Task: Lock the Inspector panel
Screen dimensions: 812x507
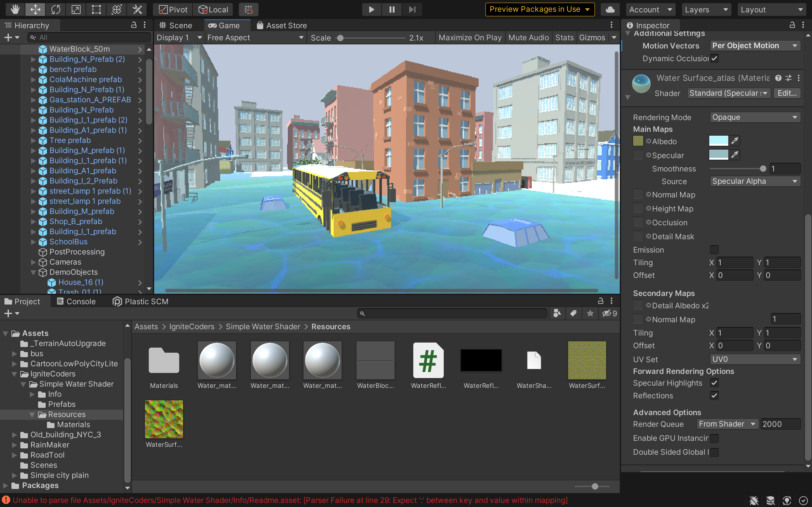Action: click(x=792, y=25)
